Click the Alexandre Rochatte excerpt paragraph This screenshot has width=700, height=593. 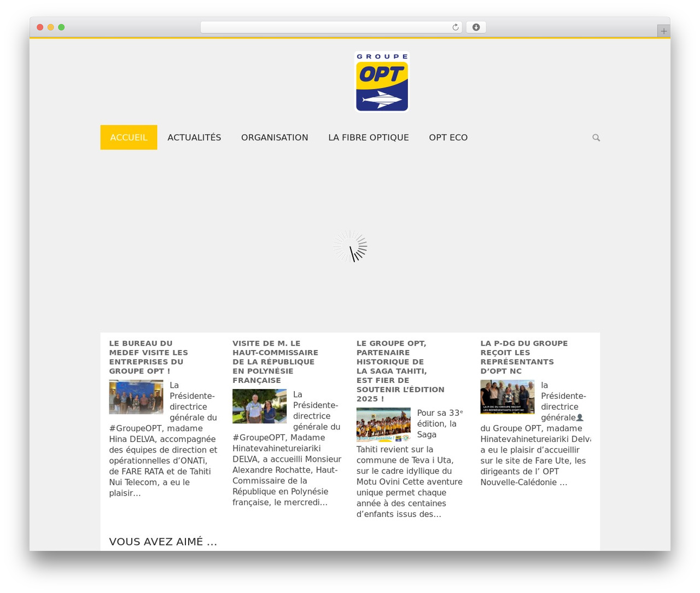(287, 449)
